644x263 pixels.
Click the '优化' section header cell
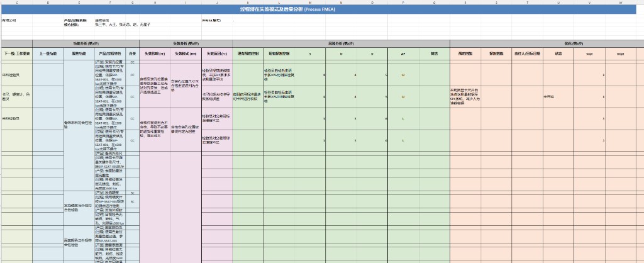[x=547, y=43]
